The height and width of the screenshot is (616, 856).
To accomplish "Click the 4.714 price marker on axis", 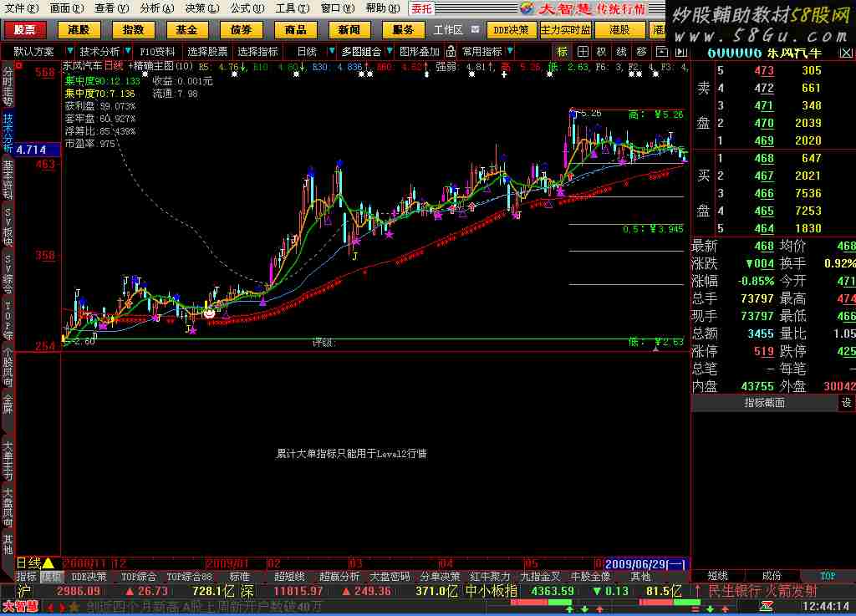I will (38, 150).
